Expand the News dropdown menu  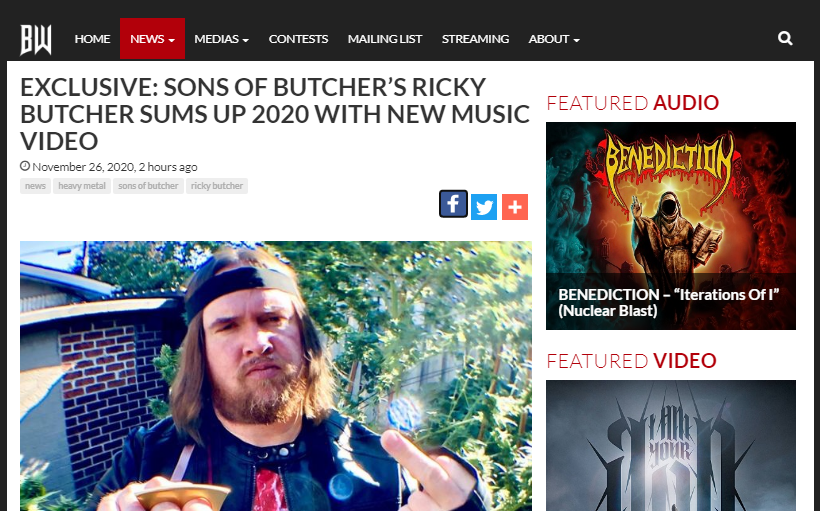point(152,39)
